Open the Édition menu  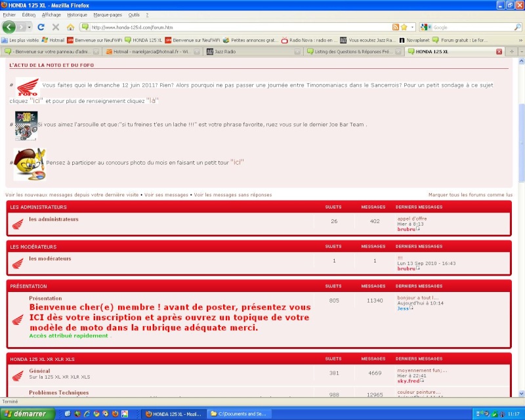29,14
